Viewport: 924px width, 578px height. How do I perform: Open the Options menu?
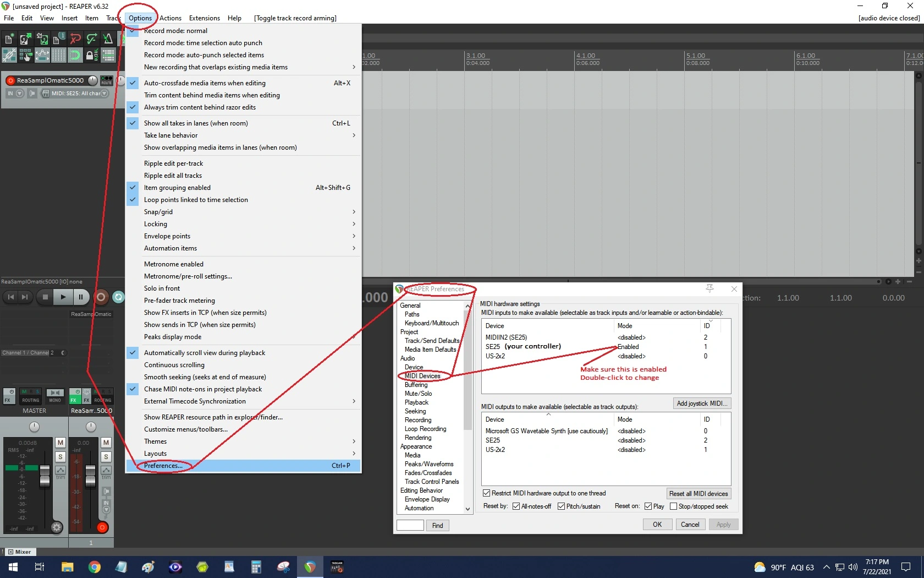pos(140,18)
